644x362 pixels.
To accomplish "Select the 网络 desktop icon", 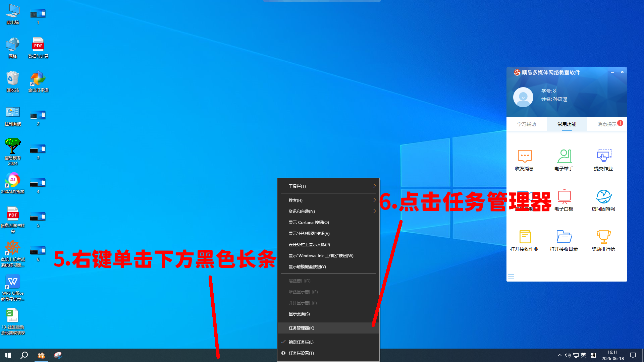I will click(x=13, y=48).
